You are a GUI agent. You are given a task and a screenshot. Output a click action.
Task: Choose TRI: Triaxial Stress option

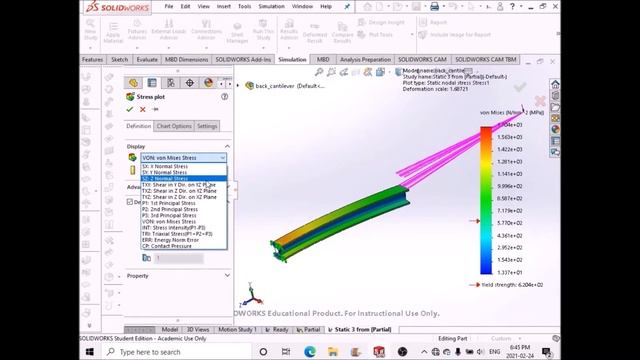tap(184, 234)
